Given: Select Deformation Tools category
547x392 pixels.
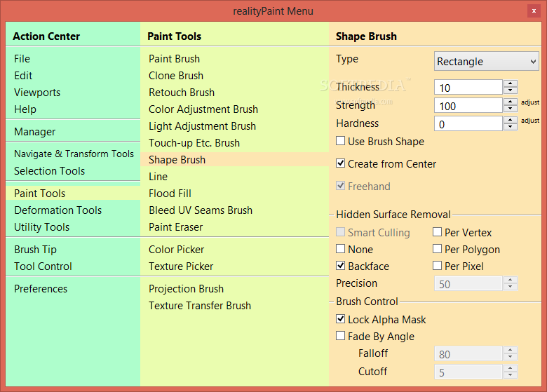Looking at the screenshot, I should pyautogui.click(x=58, y=210).
